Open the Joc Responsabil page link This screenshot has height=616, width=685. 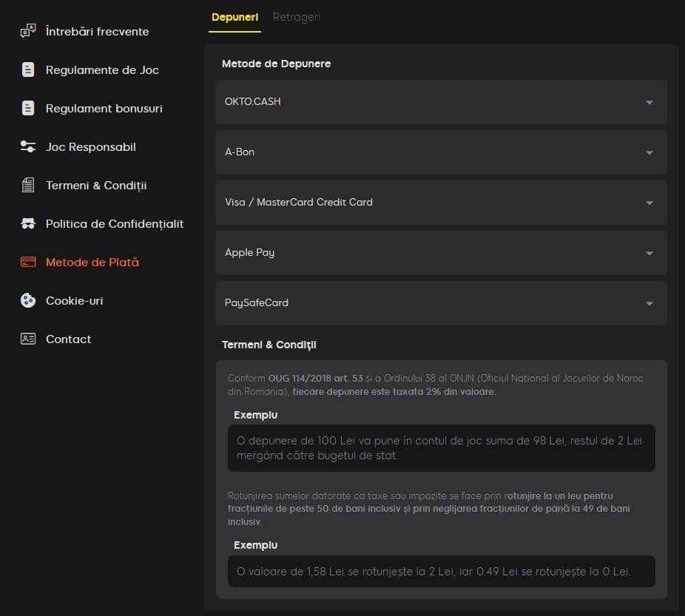coord(90,147)
